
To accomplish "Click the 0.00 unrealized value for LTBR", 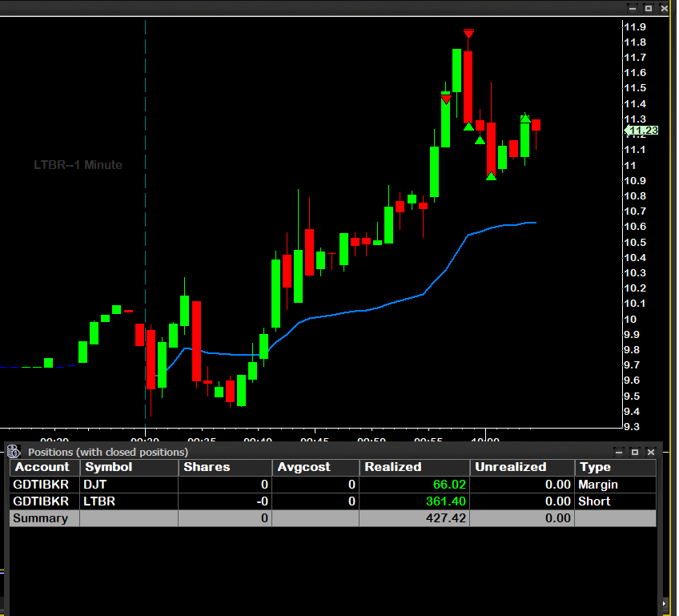I will (x=558, y=501).
